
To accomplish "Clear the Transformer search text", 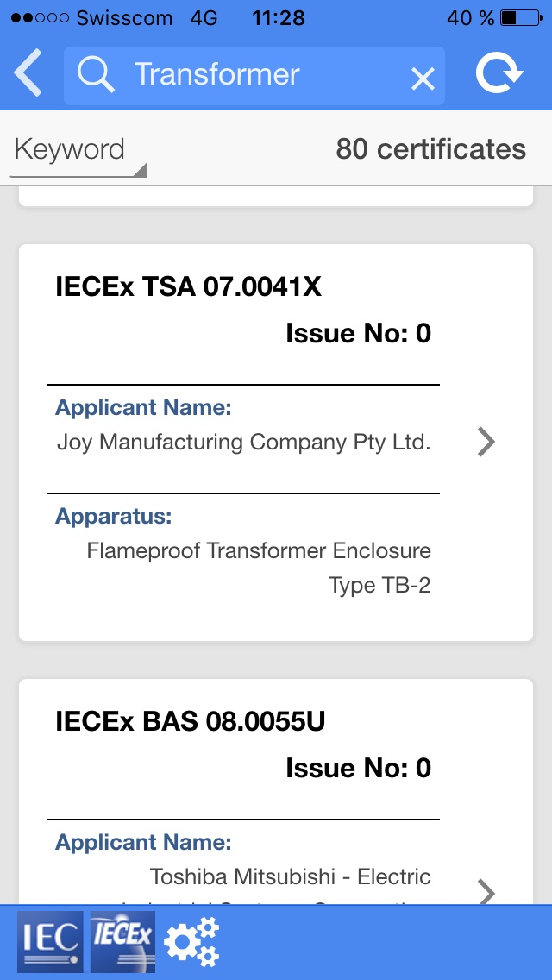I will tap(423, 79).
